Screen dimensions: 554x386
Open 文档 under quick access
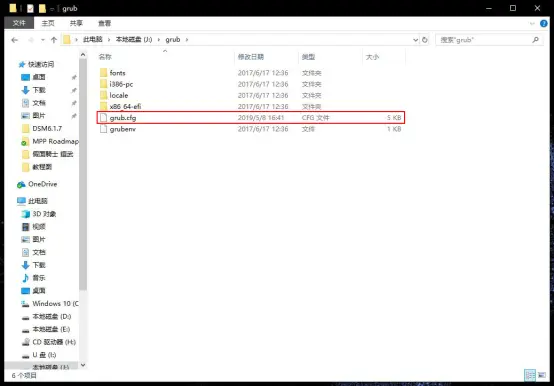tap(39, 103)
